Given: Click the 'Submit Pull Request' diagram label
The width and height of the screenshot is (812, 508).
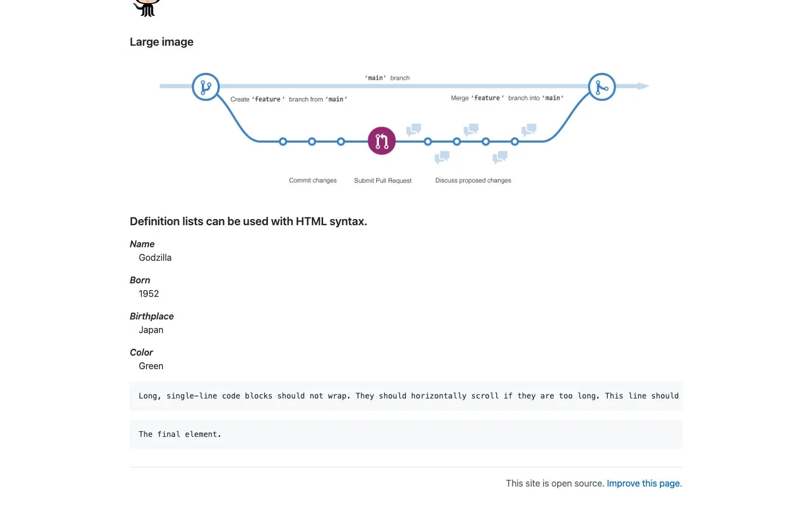Looking at the screenshot, I should [383, 181].
